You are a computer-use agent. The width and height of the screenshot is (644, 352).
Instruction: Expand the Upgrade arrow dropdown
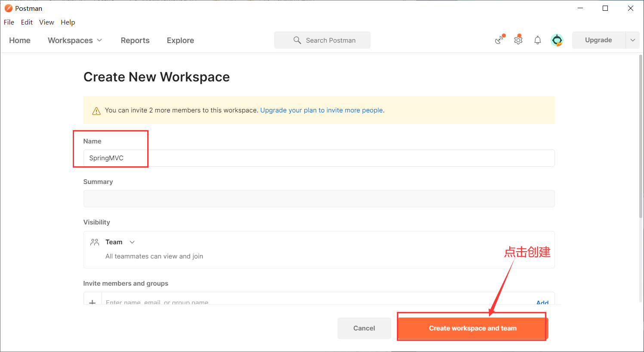(x=632, y=40)
